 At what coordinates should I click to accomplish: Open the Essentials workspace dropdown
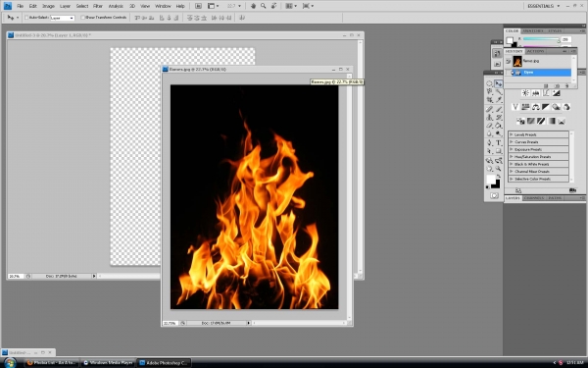543,6
